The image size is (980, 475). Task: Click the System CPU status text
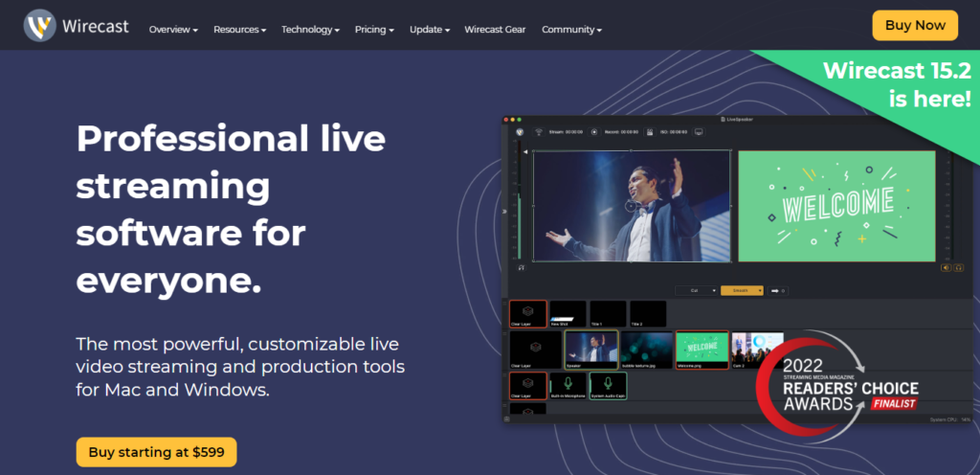pos(949,419)
